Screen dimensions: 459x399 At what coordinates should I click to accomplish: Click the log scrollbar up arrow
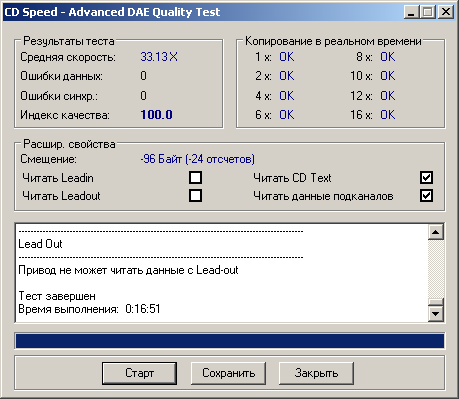click(x=436, y=232)
